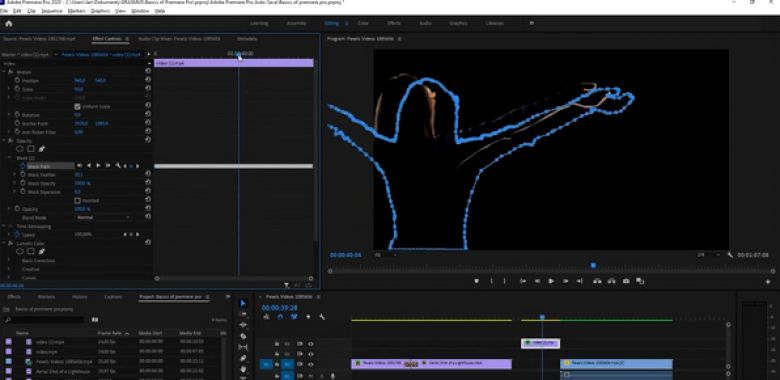
Task: Select clip on top video track
Action: point(541,343)
